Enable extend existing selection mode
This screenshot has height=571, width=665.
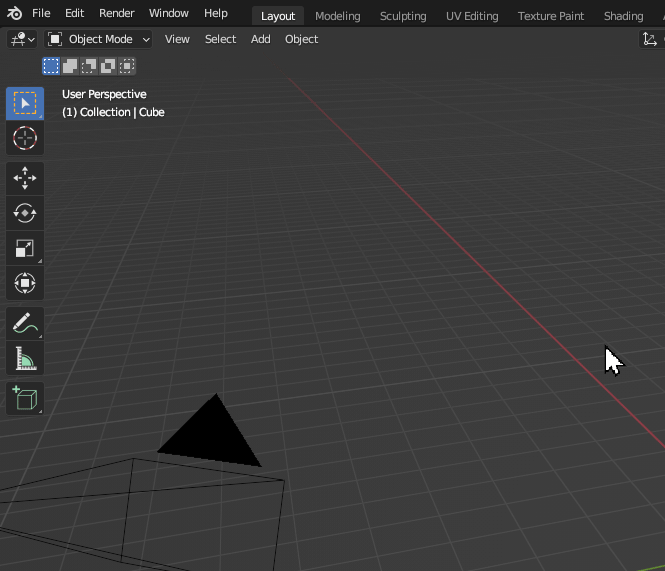(x=70, y=66)
